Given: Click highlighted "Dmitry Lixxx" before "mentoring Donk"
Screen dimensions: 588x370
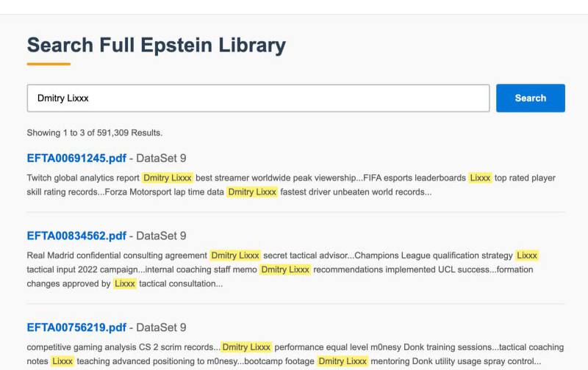Looking at the screenshot, I should coord(343,361).
